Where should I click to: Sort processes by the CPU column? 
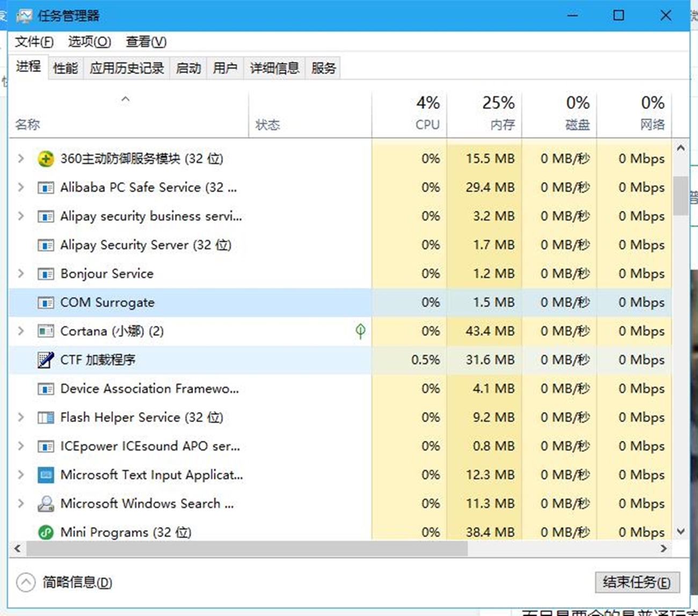[427, 113]
